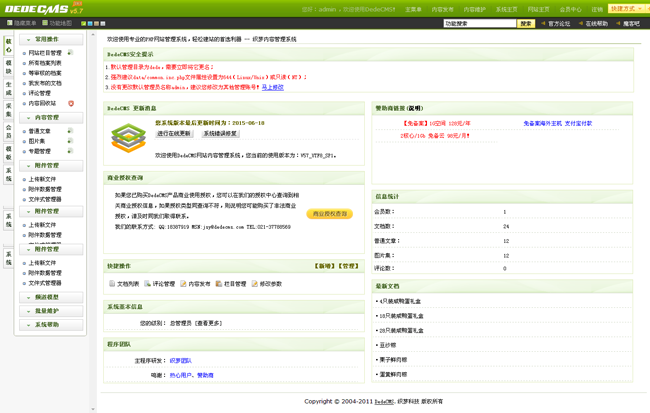
Task: Click the 隐藏菜单 icon in top bar
Action: [9, 23]
